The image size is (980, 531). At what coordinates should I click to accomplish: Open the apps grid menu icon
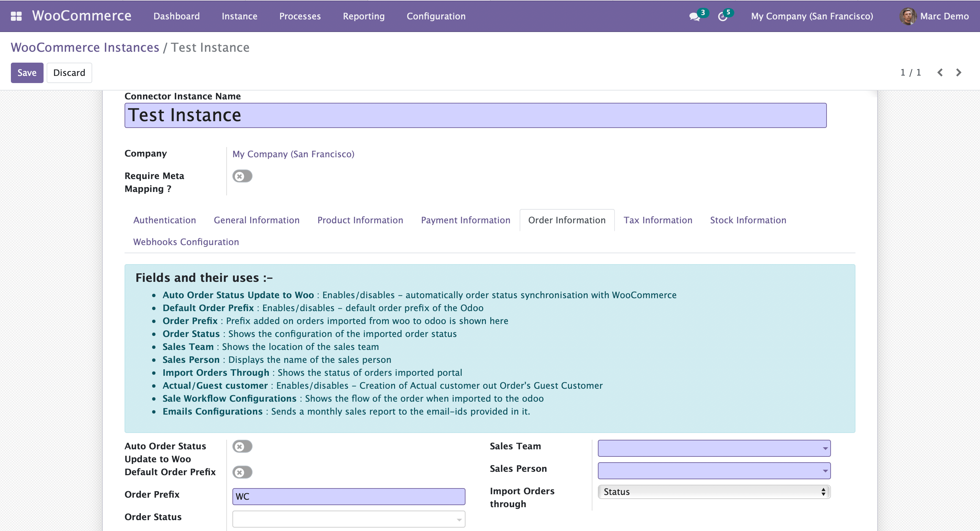16,16
